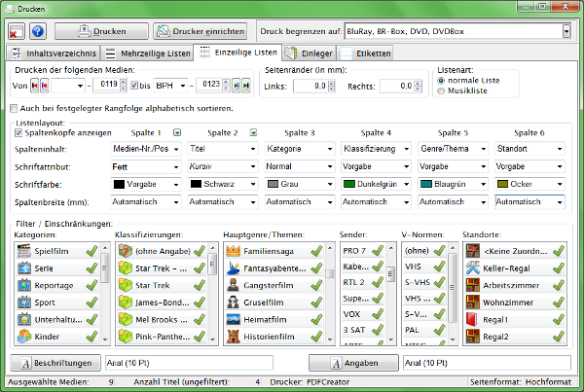Viewport: 584px width, 392px height.
Task: Expand the Spalte 6 Standort content dropdown
Action: (559, 149)
